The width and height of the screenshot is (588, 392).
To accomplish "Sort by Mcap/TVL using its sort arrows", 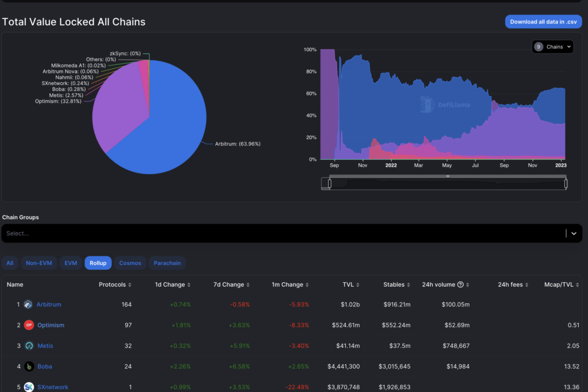I will pyautogui.click(x=578, y=285).
